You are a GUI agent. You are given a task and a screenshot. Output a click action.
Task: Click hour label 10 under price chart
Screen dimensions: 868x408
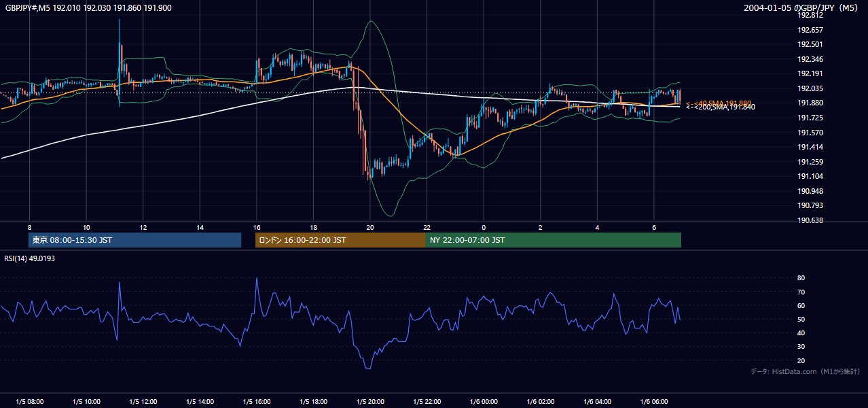[x=86, y=227]
